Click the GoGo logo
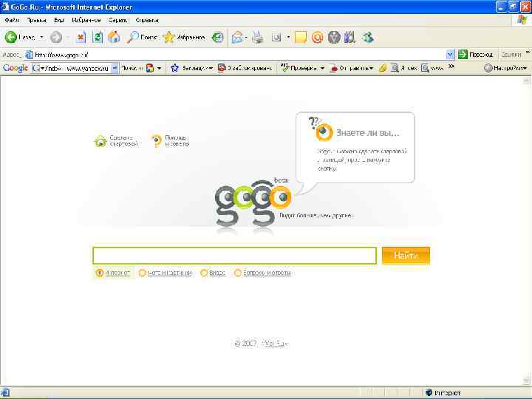The width and height of the screenshot is (532, 399). (253, 204)
